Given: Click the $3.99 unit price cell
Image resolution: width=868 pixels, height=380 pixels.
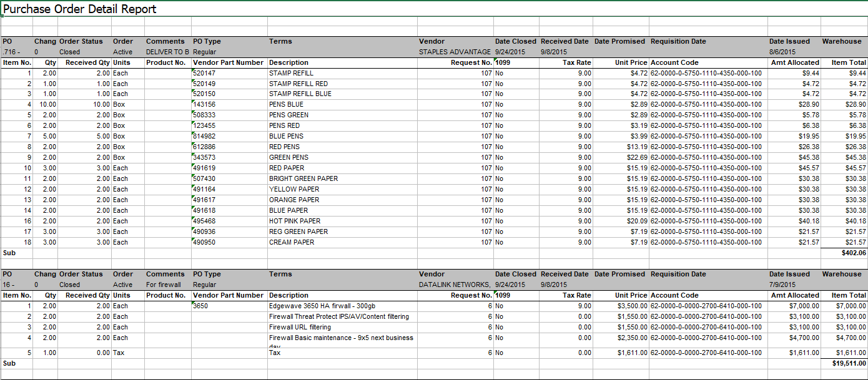Looking at the screenshot, I should coord(621,137).
